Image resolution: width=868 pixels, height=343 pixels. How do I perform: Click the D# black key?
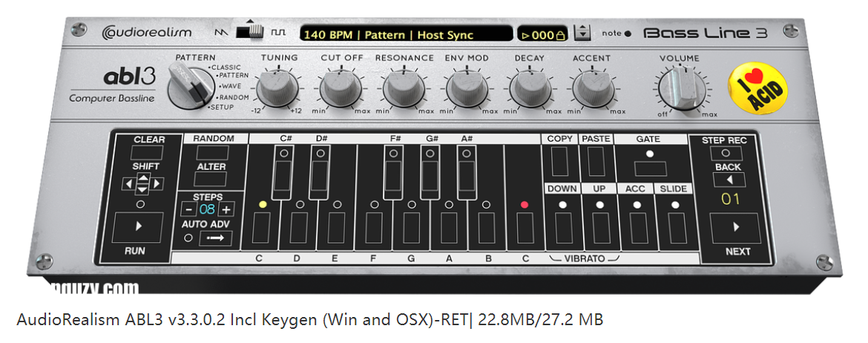[x=321, y=177]
